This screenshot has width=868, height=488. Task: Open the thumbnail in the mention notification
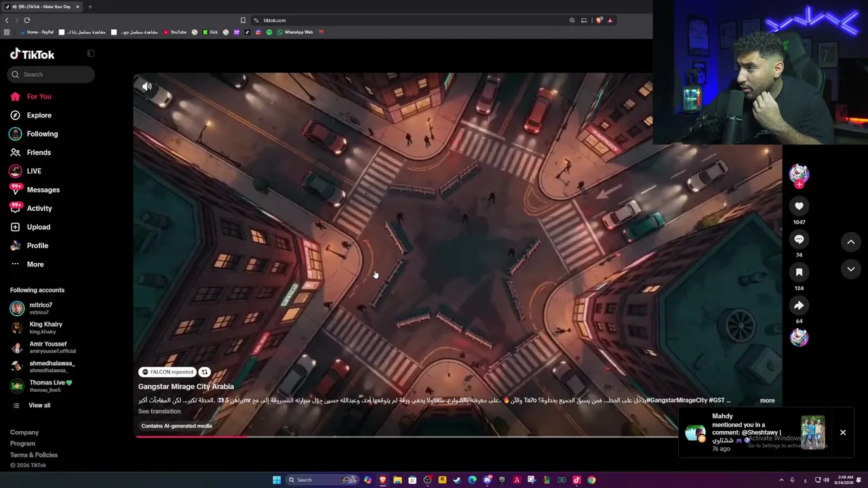(812, 432)
